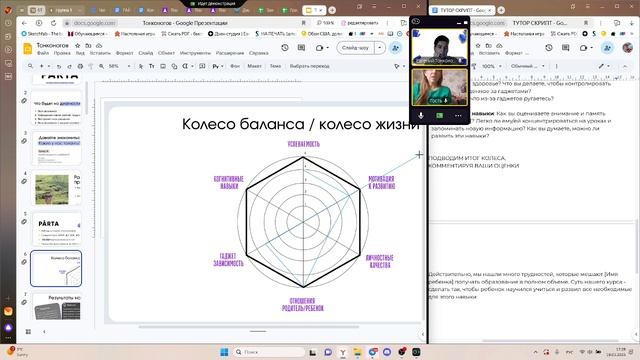Viewport: 640px width, 360px height.
Task: Collapse the filmstrip panel arrow
Action: click(44, 331)
